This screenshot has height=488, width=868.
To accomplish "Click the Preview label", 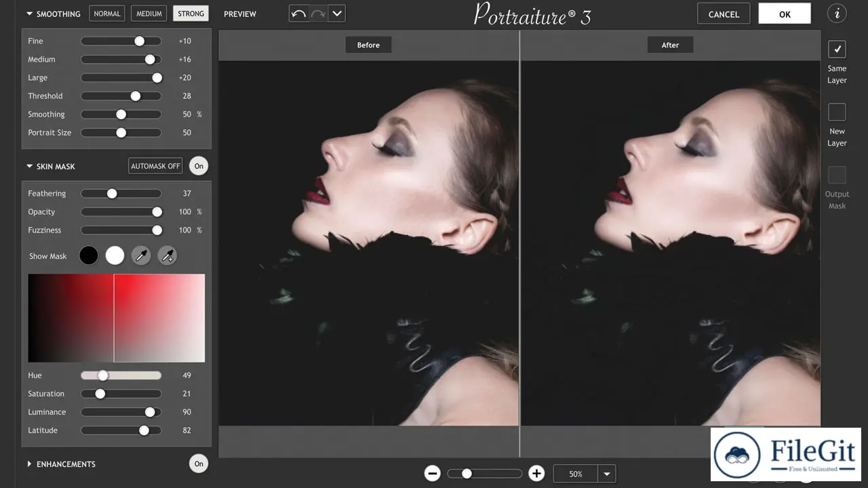I will tap(240, 14).
